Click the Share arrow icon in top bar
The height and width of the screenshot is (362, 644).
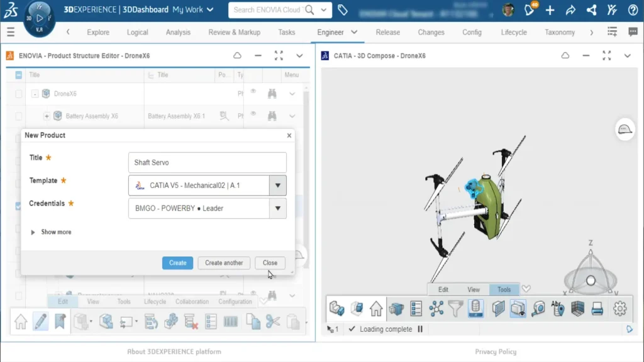pyautogui.click(x=570, y=10)
